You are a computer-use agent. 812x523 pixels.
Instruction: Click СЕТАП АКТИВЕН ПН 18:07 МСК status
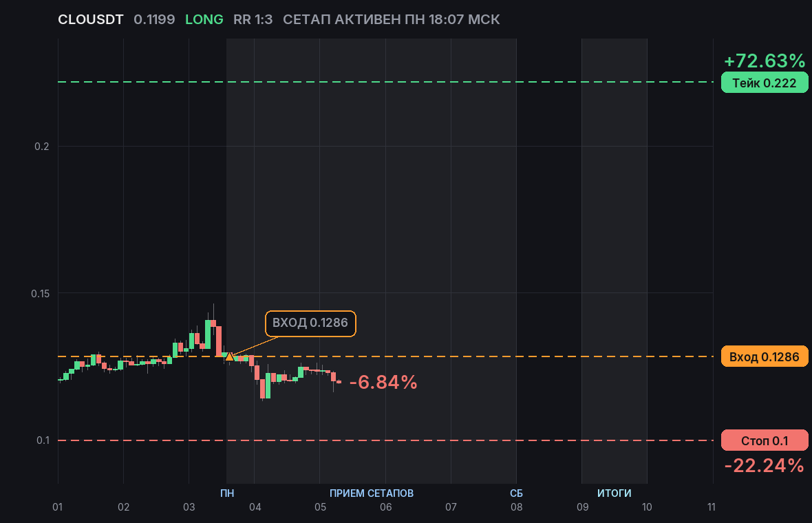point(391,20)
